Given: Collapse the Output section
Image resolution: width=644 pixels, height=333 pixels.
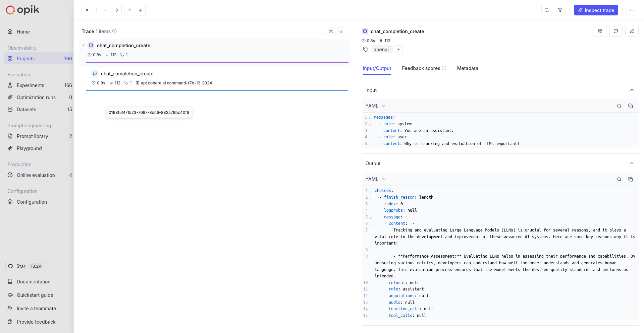Looking at the screenshot, I should [x=632, y=163].
